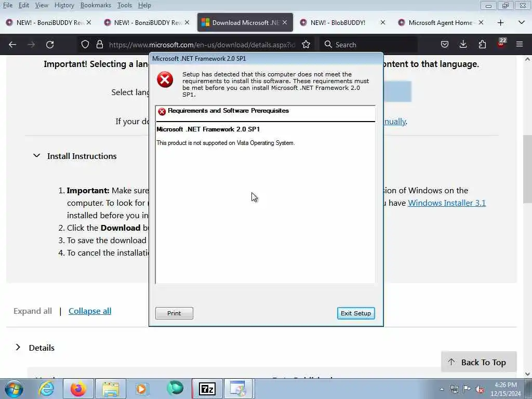Switch to Firefox in taskbar

point(78,389)
